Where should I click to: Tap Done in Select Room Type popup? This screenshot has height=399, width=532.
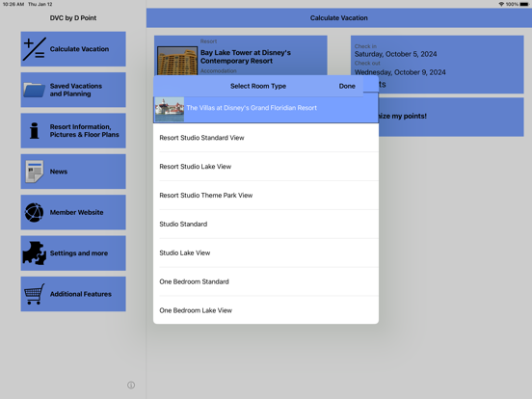tap(347, 86)
